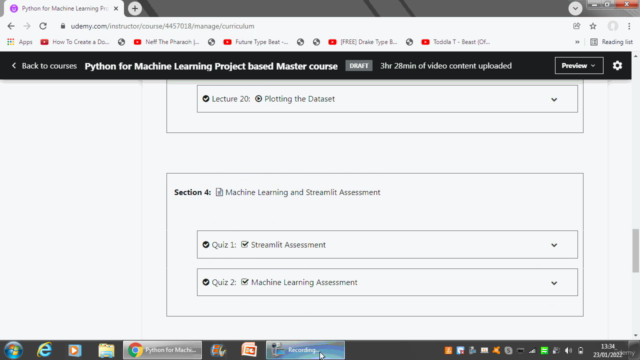Open Chrome three-dot menu
Viewport: 640px width, 360px height.
(x=629, y=26)
